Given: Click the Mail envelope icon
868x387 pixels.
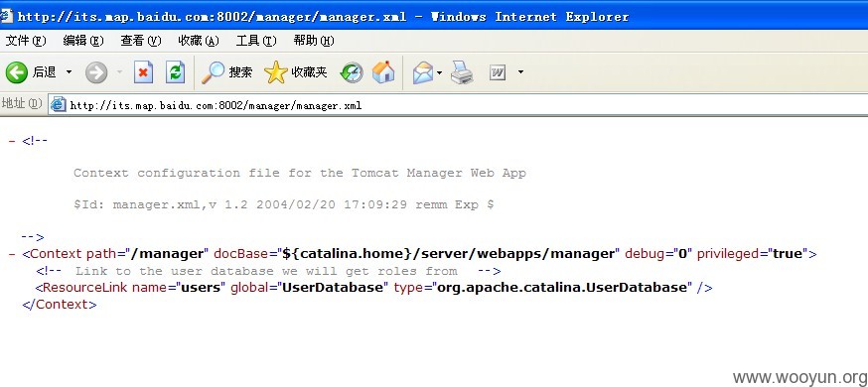Looking at the screenshot, I should coord(423,72).
